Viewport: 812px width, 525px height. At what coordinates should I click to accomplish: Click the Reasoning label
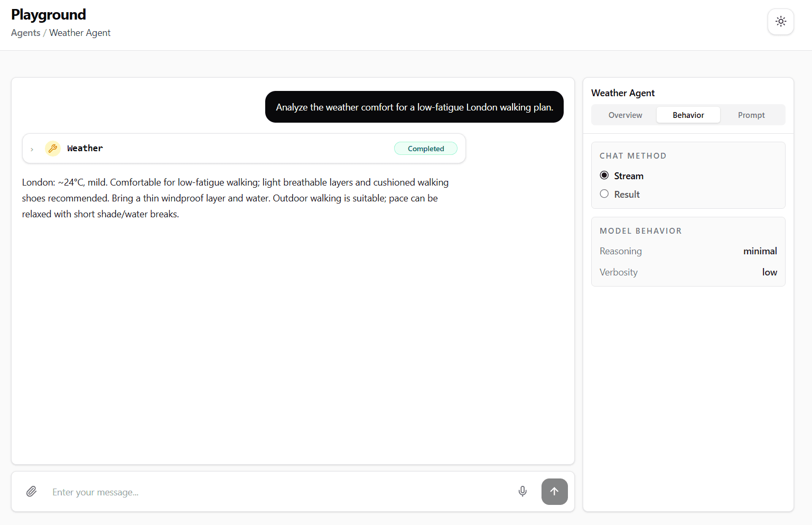pyautogui.click(x=621, y=251)
